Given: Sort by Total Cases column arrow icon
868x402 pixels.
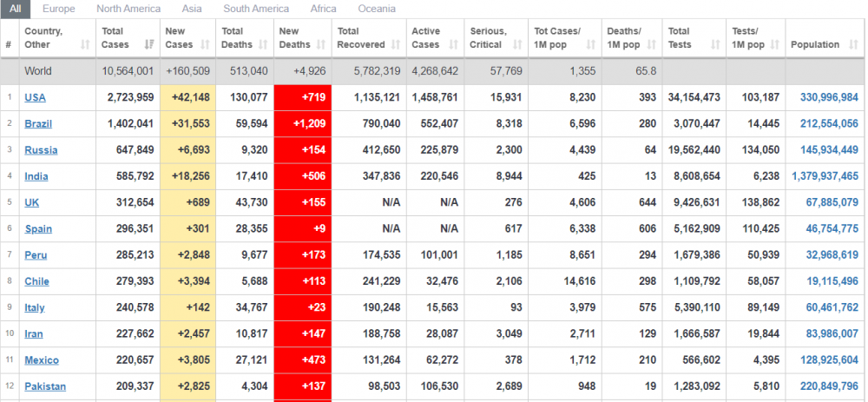Looking at the screenshot, I should pyautogui.click(x=149, y=44).
